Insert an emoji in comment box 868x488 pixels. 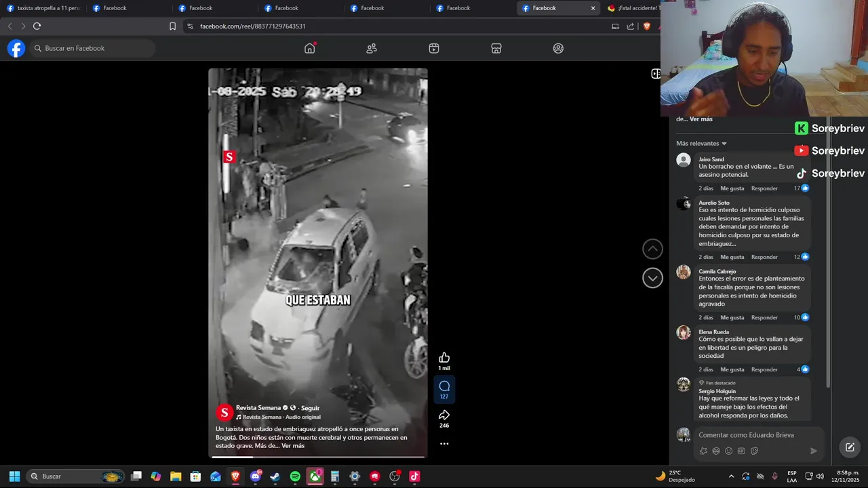coord(729,451)
